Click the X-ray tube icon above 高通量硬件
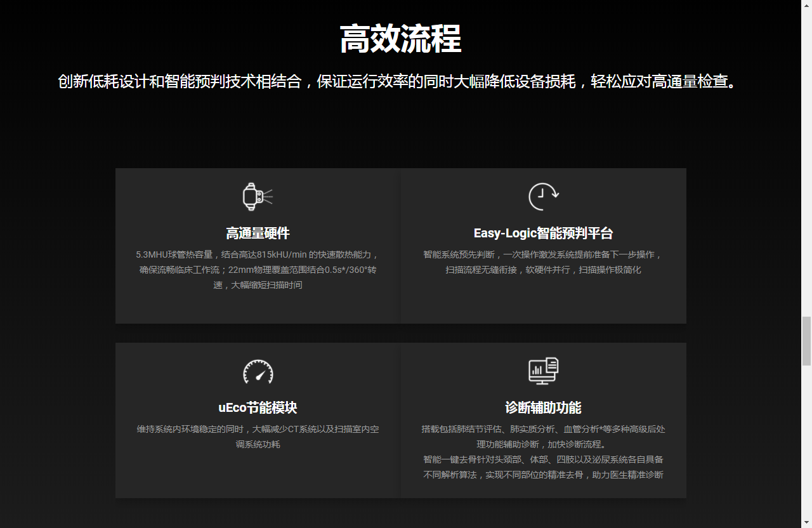The width and height of the screenshot is (812, 528). point(258,196)
